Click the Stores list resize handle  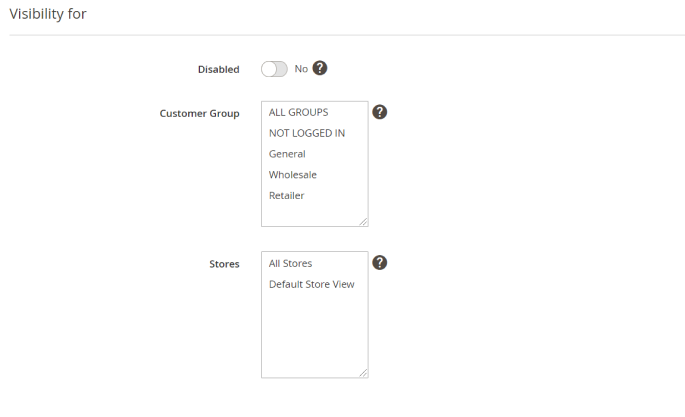coord(363,373)
